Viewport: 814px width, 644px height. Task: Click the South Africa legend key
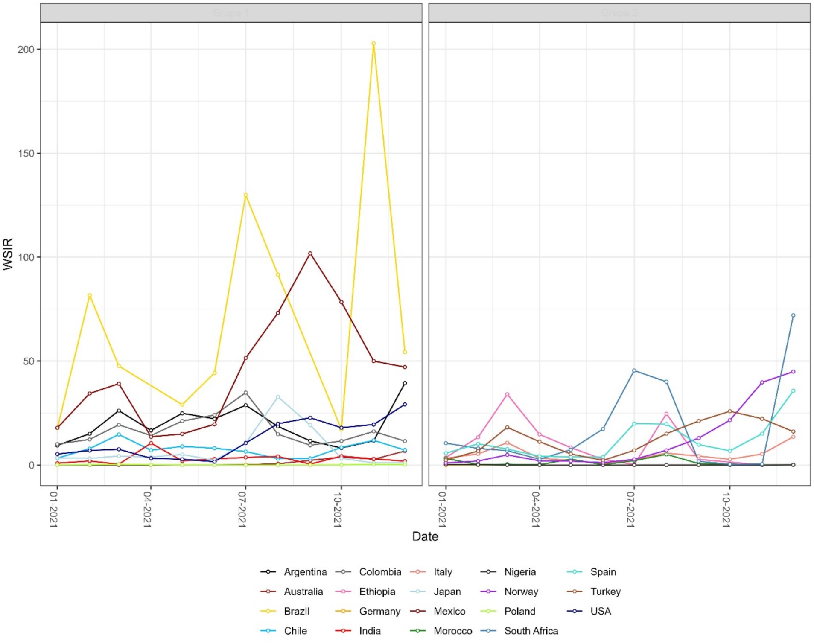click(488, 631)
